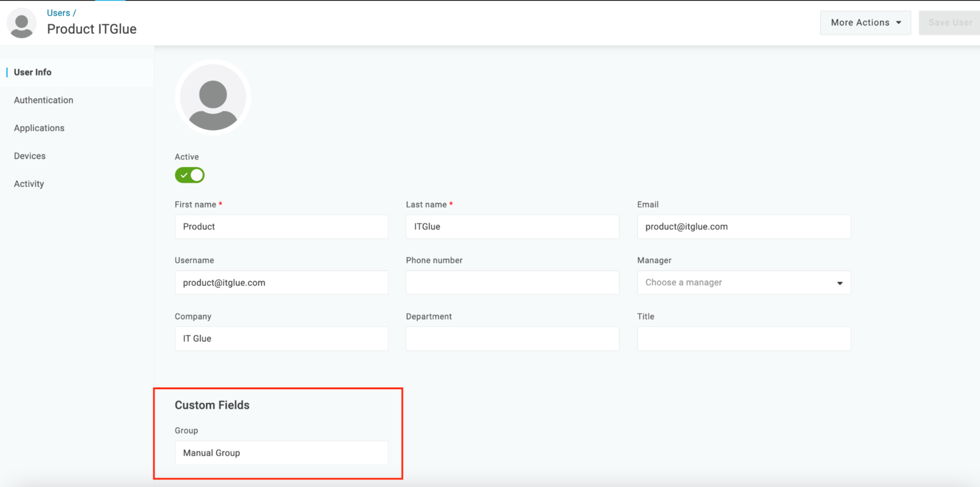This screenshot has width=980, height=487.
Task: Expand the Choose a manager dropdown
Action: [744, 282]
